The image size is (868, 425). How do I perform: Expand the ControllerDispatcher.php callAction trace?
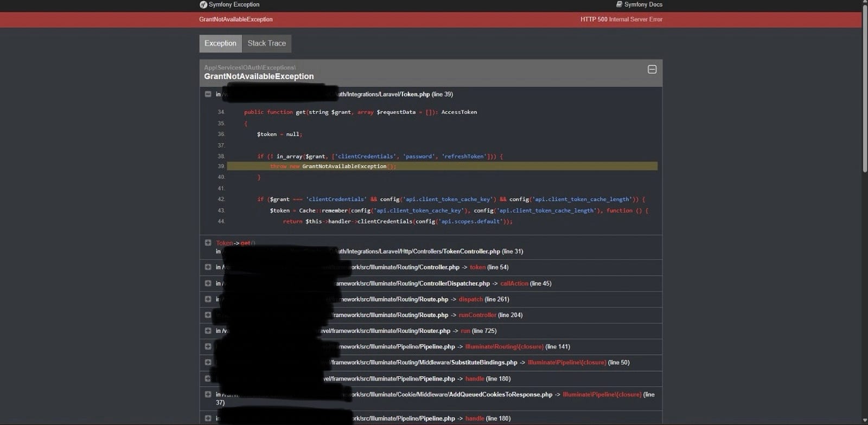208,284
